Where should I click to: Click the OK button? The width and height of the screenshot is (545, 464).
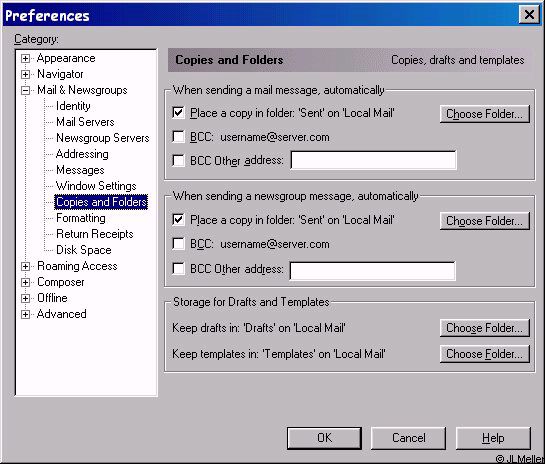click(x=324, y=438)
